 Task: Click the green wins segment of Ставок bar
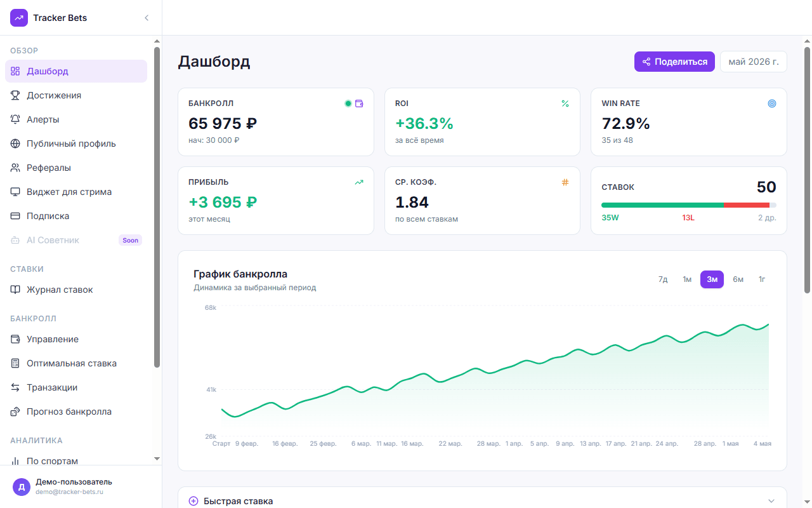[x=662, y=205]
